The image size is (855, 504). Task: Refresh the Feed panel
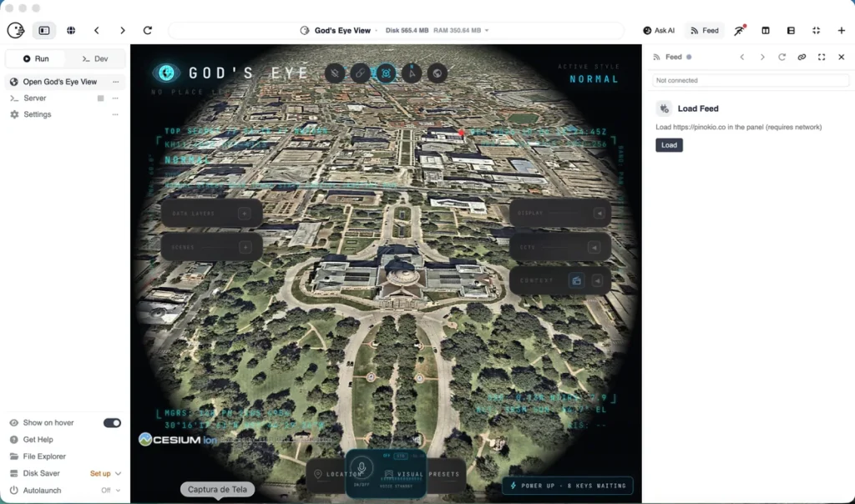pyautogui.click(x=782, y=58)
